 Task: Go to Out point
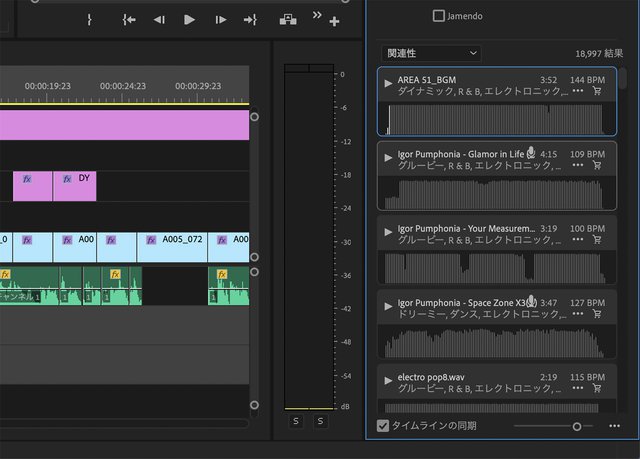click(x=250, y=19)
